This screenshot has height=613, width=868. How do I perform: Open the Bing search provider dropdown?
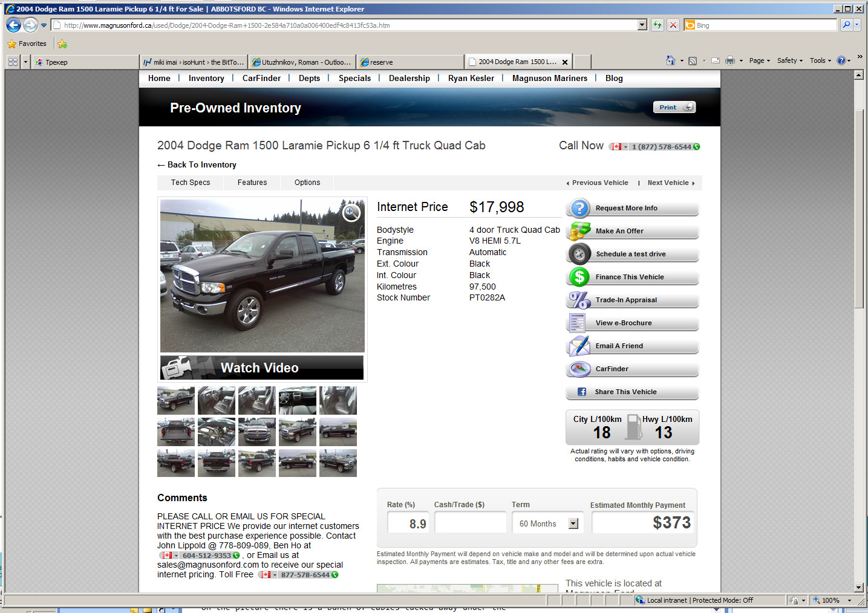[x=857, y=25]
